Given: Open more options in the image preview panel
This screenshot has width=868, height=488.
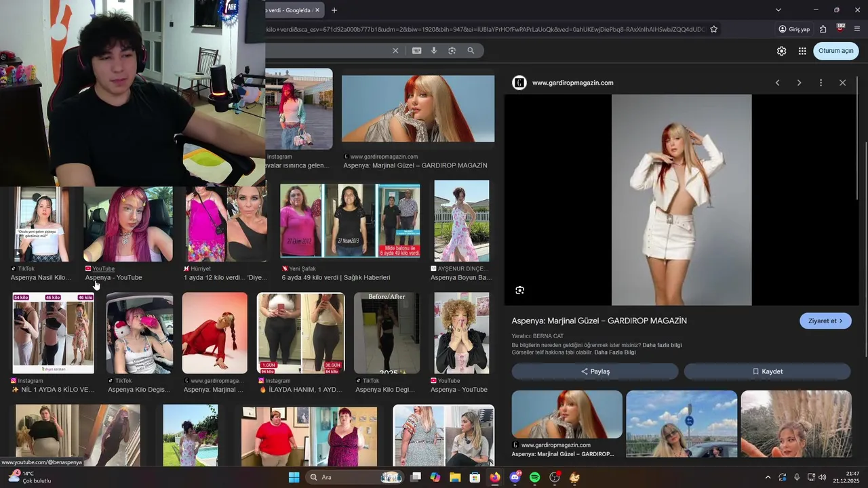Looking at the screenshot, I should click(x=821, y=83).
